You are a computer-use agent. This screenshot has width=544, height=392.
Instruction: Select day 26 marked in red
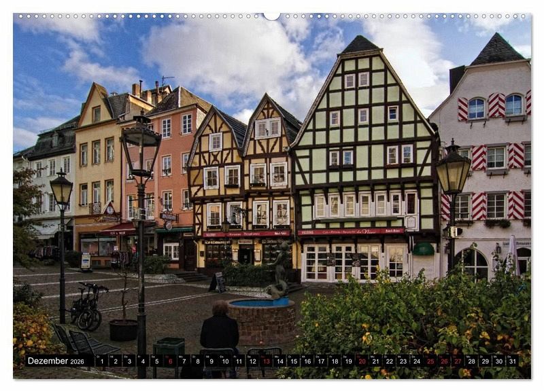(x=443, y=361)
